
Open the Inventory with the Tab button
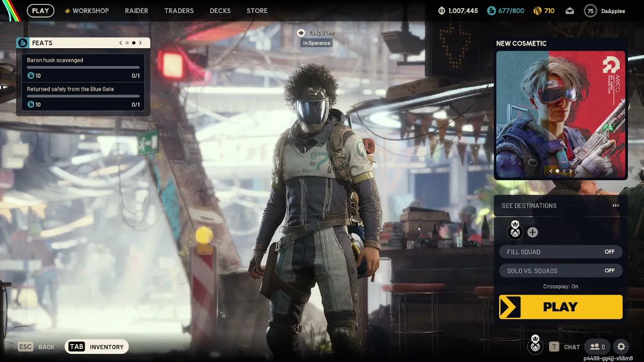[97, 346]
